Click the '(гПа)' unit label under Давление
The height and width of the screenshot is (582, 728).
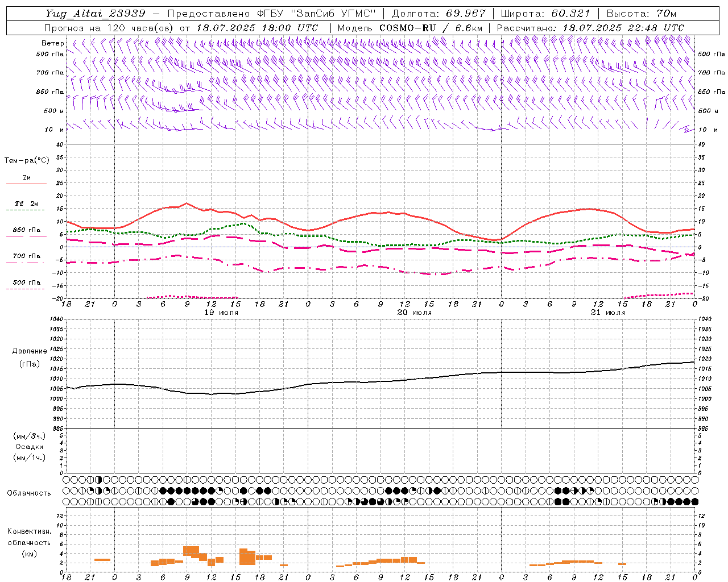pos(30,364)
